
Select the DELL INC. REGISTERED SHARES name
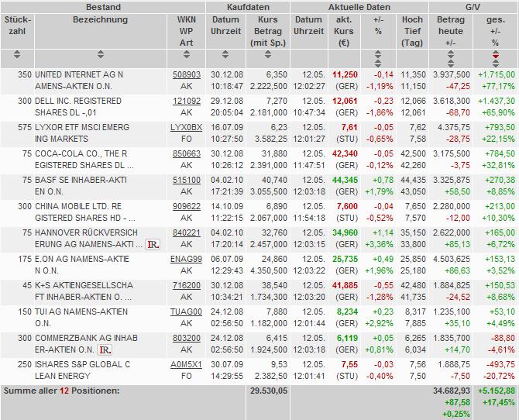click(x=78, y=107)
